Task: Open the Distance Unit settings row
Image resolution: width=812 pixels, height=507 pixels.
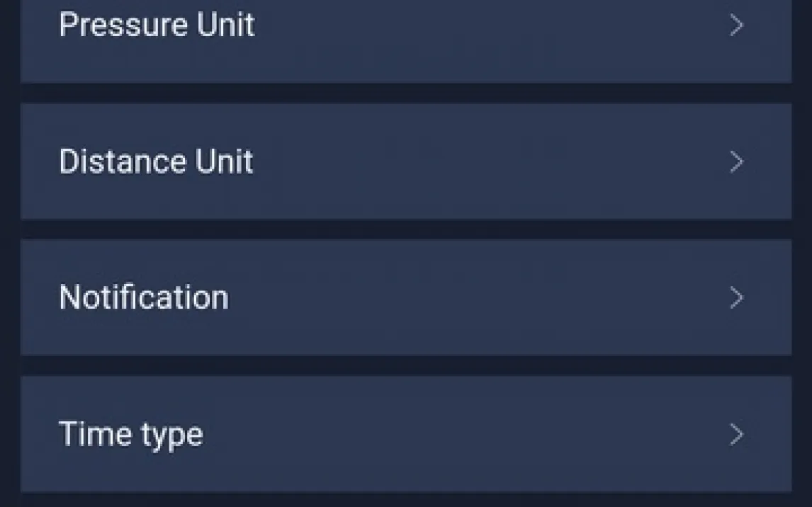Action: tap(405, 161)
